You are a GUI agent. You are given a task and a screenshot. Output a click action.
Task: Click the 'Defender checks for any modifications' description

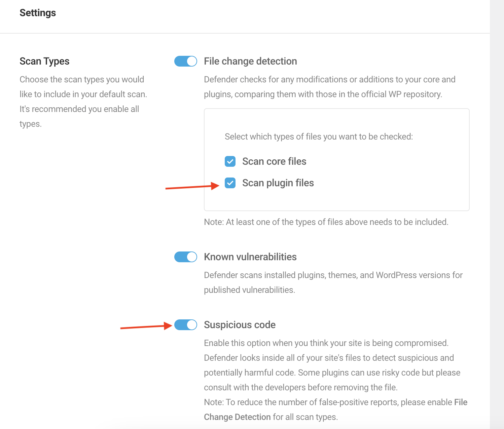(329, 79)
